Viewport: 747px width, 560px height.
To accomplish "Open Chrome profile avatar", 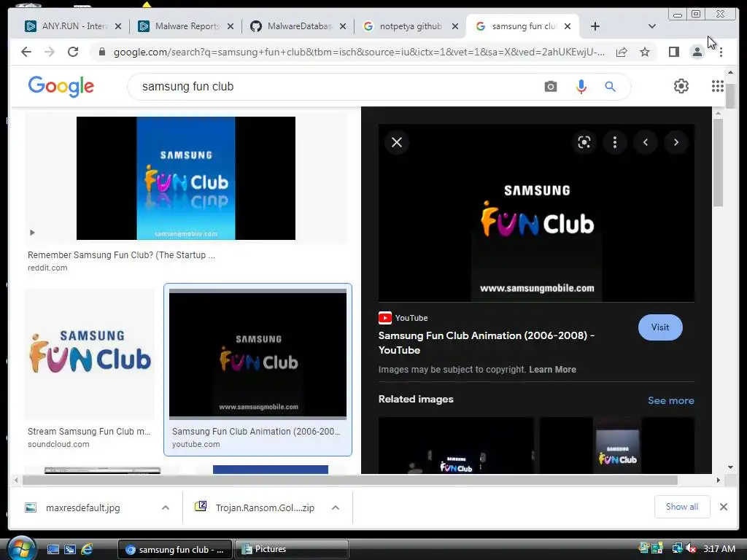I will pos(697,52).
